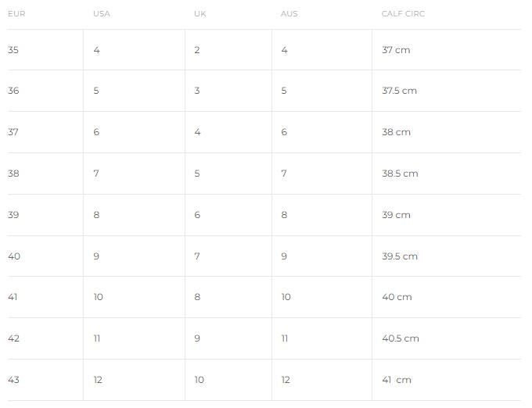Screen dimensions: 532x408
Task: Click the EUR column header
Action: click(x=16, y=14)
